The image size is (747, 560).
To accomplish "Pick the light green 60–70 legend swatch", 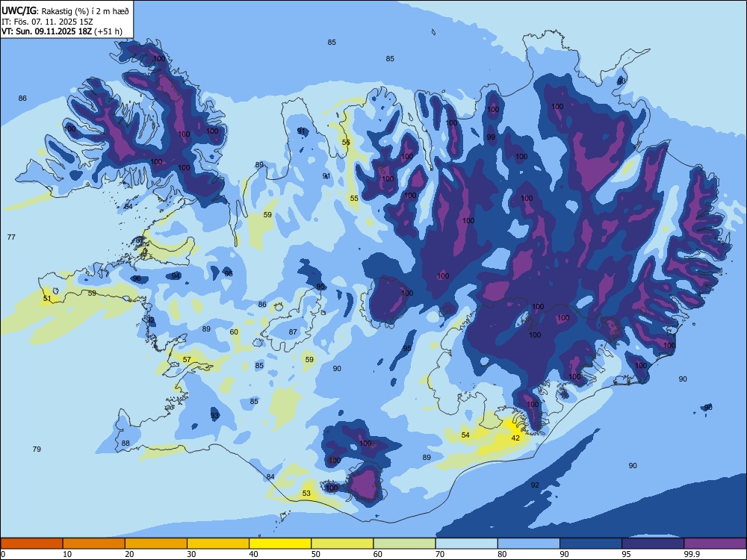I will (404, 544).
